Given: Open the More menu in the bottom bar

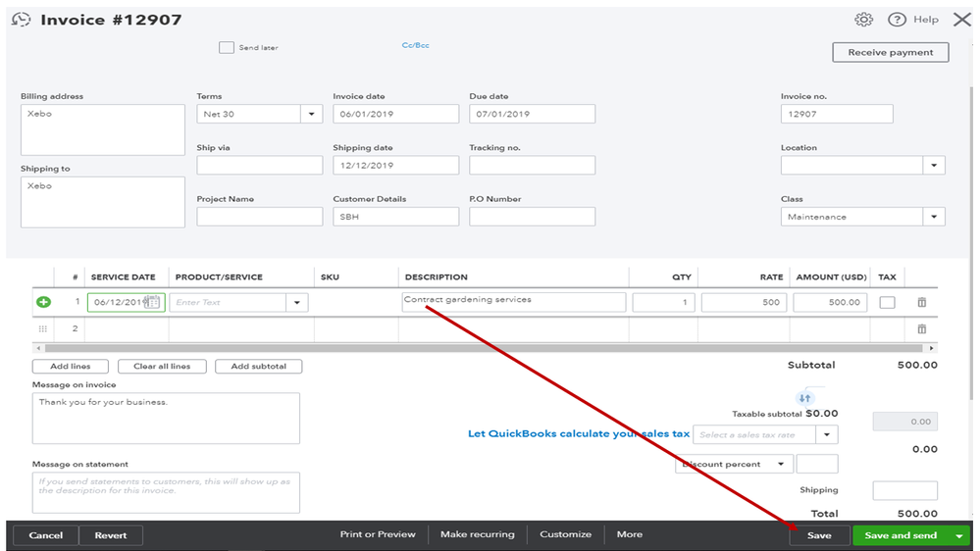Looking at the screenshot, I should point(630,534).
